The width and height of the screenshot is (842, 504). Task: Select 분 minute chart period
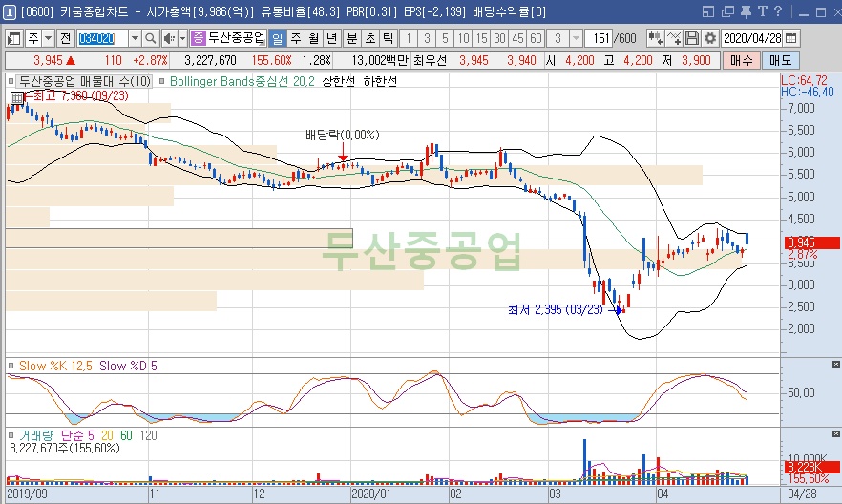(351, 38)
